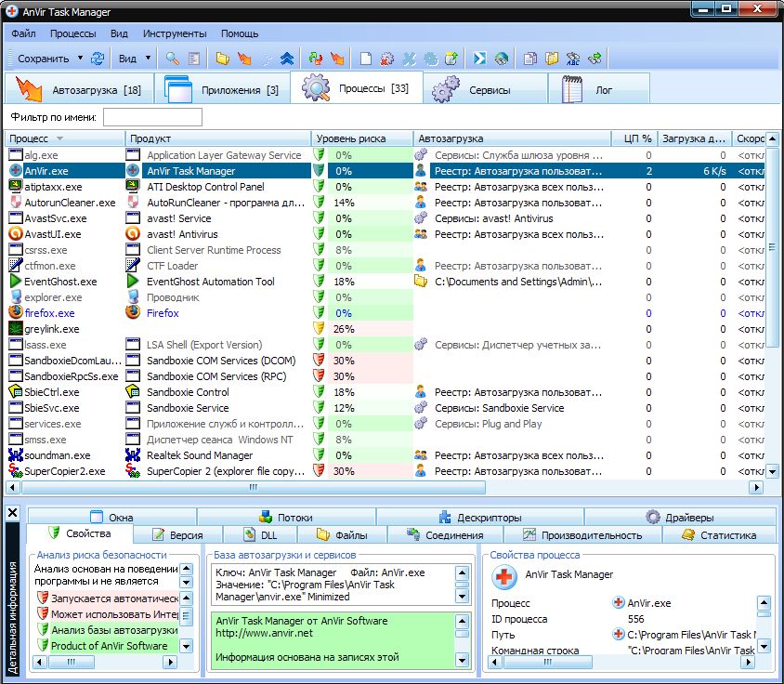Screen dimensions: 784x684
Task: Open the Соединения details tab
Action: click(x=445, y=535)
